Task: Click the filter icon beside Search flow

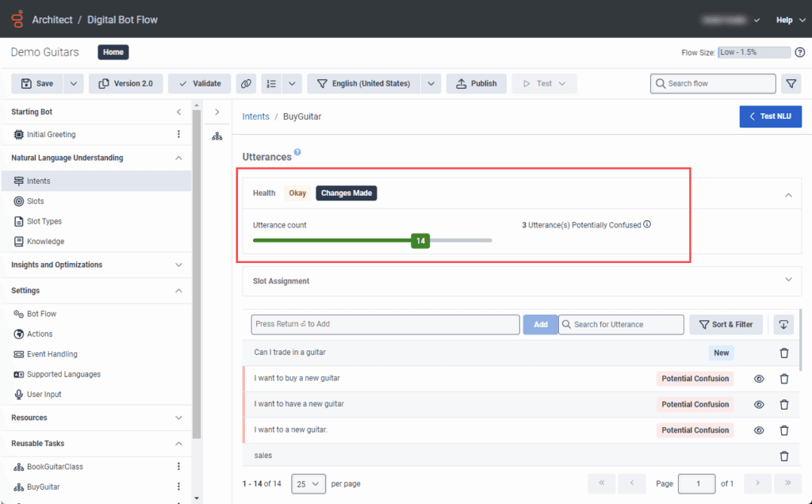Action: click(791, 83)
